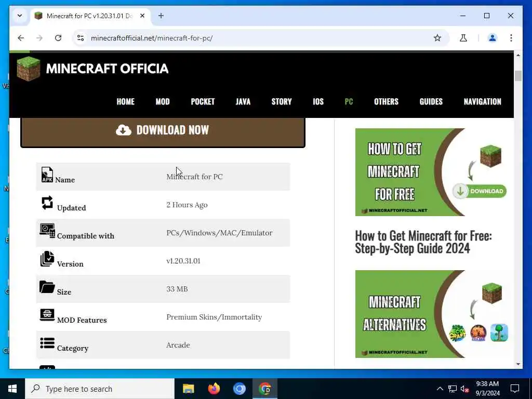Close the Minecraft for PC tab
The image size is (532, 399).
click(142, 16)
